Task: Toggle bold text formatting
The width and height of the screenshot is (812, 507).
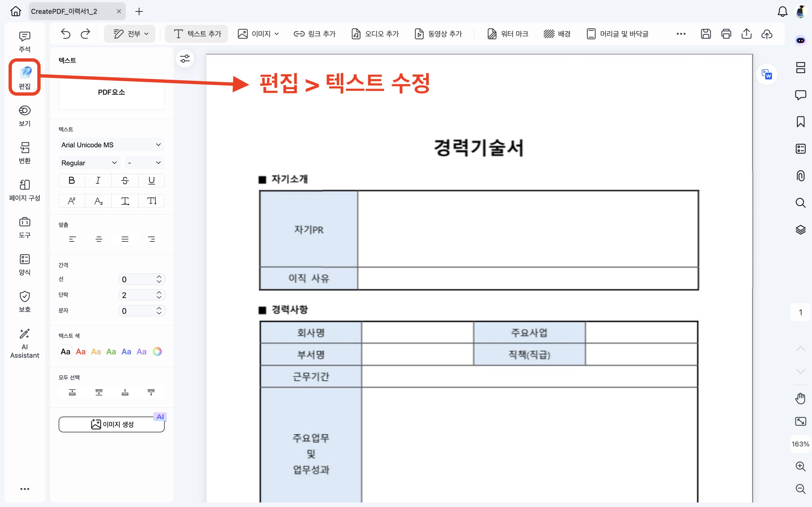Action: pyautogui.click(x=71, y=180)
